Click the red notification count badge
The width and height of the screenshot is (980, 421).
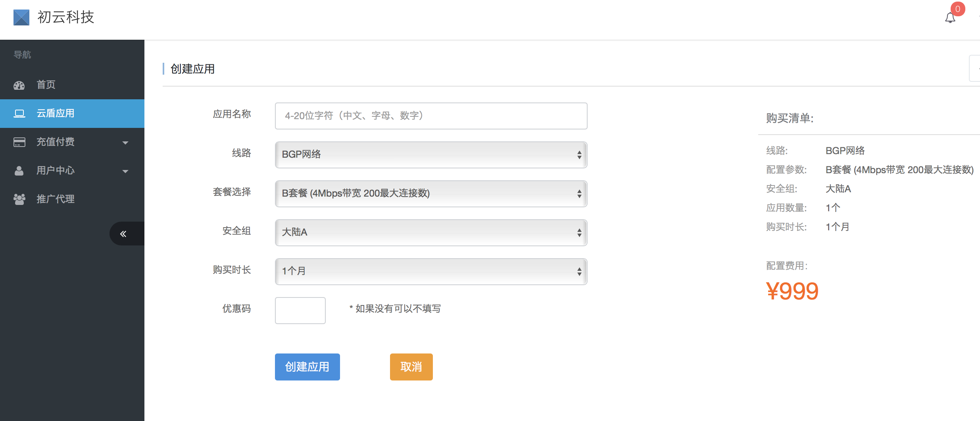pyautogui.click(x=957, y=9)
